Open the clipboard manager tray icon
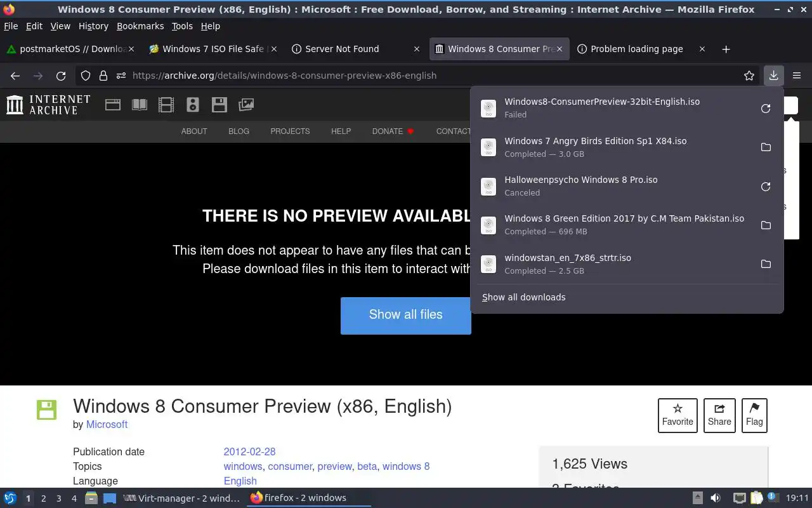The width and height of the screenshot is (812, 508). pos(756,498)
